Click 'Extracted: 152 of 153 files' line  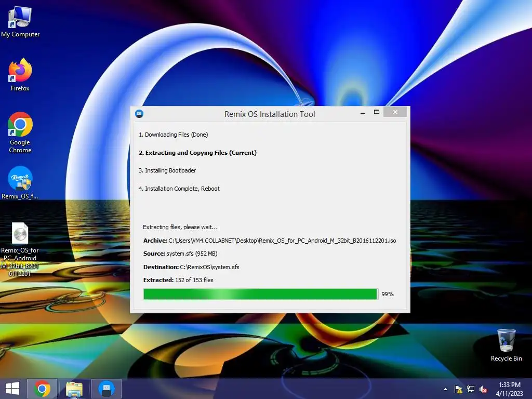(178, 280)
